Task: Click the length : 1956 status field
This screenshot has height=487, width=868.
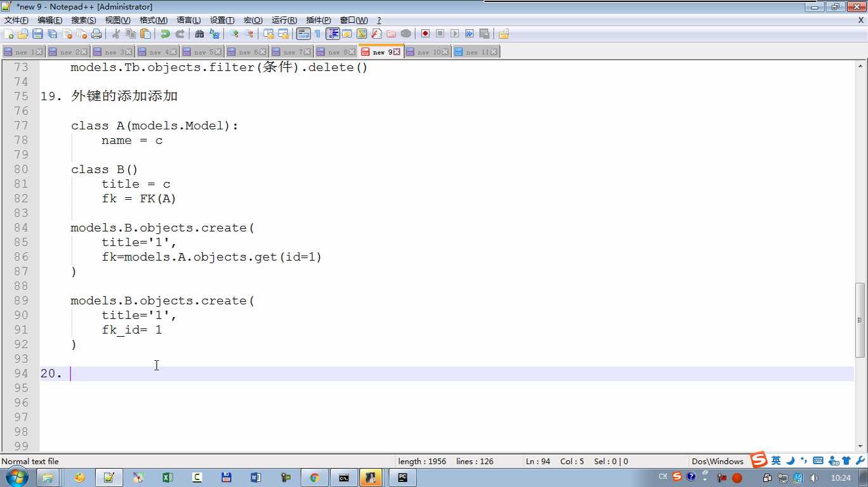Action: [422, 461]
